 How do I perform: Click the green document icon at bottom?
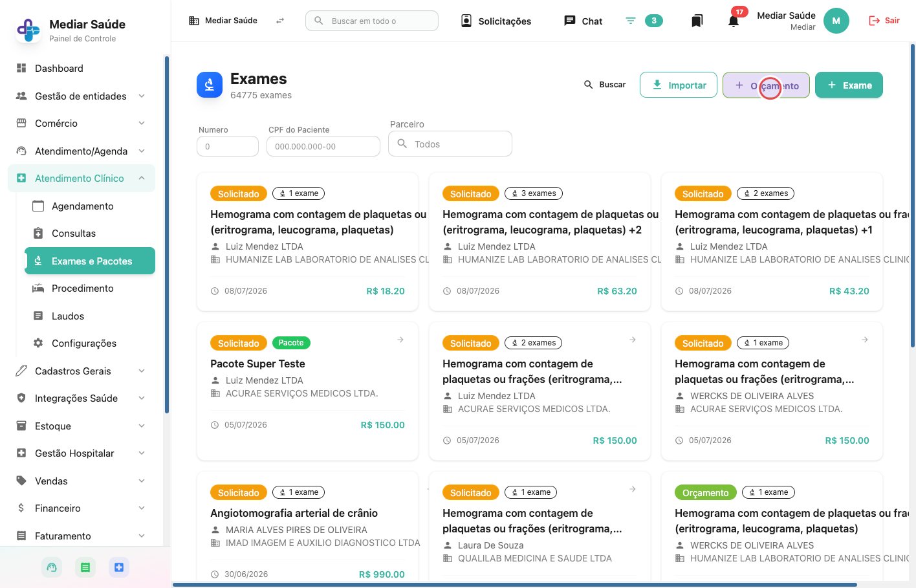click(85, 567)
